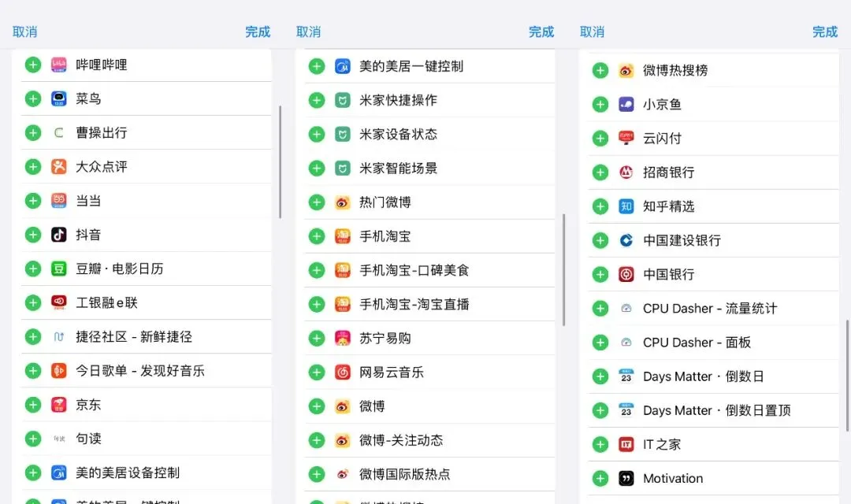Add the 句读 widget using the green plus
Image resolution: width=851 pixels, height=504 pixels.
pyautogui.click(x=33, y=439)
